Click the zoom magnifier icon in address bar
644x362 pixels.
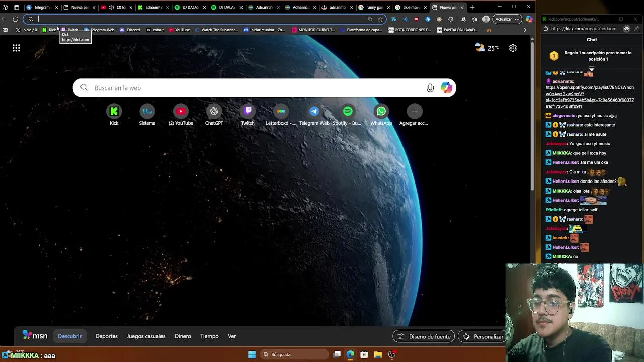click(370, 19)
